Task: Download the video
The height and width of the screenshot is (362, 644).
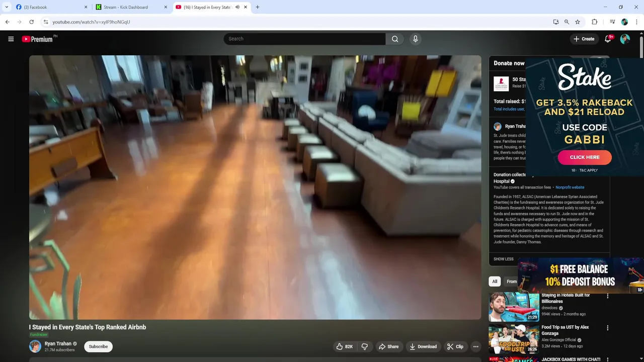Action: [x=423, y=346]
